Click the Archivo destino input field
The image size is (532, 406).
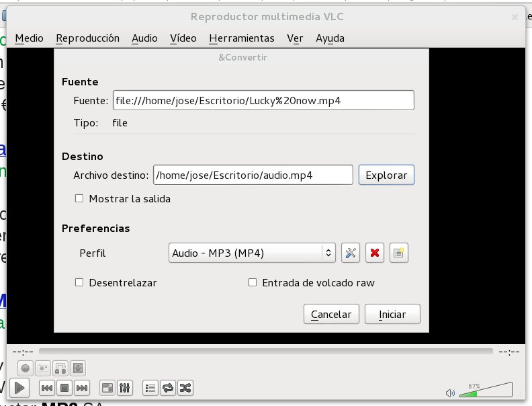(x=253, y=175)
